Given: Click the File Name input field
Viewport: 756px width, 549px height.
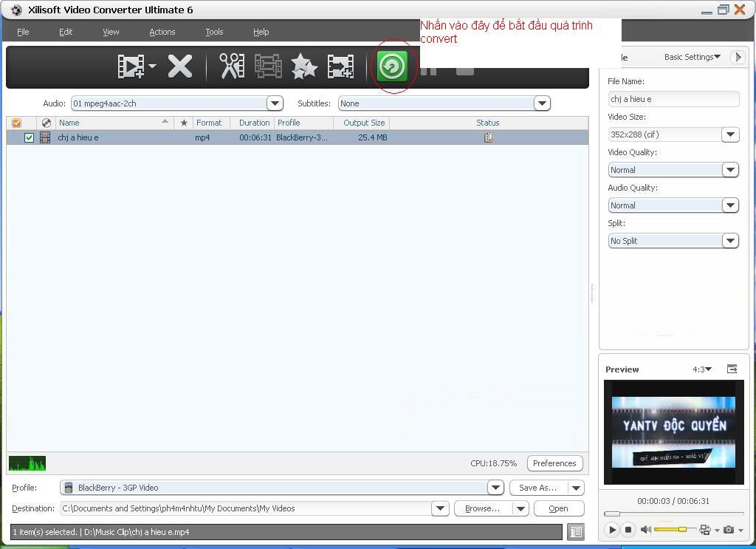Looking at the screenshot, I should tap(673, 99).
